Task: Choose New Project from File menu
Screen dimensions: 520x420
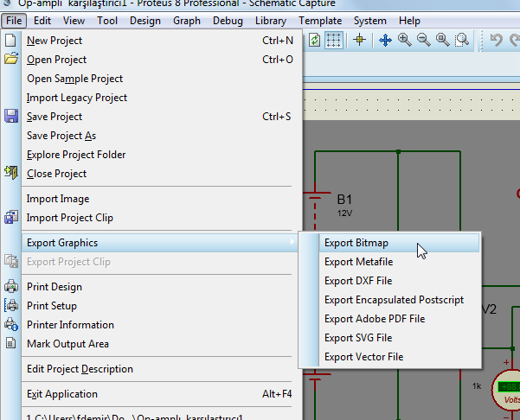Action: point(162,41)
